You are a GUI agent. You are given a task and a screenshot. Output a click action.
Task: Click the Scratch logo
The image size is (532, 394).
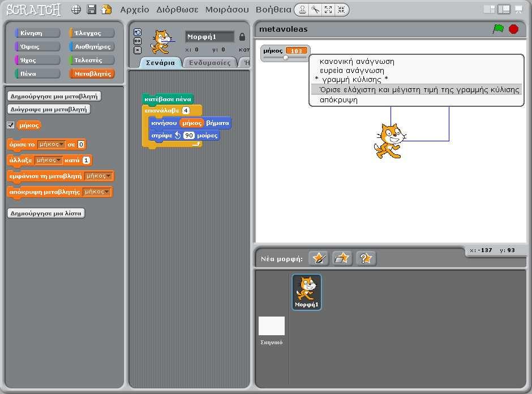33,10
